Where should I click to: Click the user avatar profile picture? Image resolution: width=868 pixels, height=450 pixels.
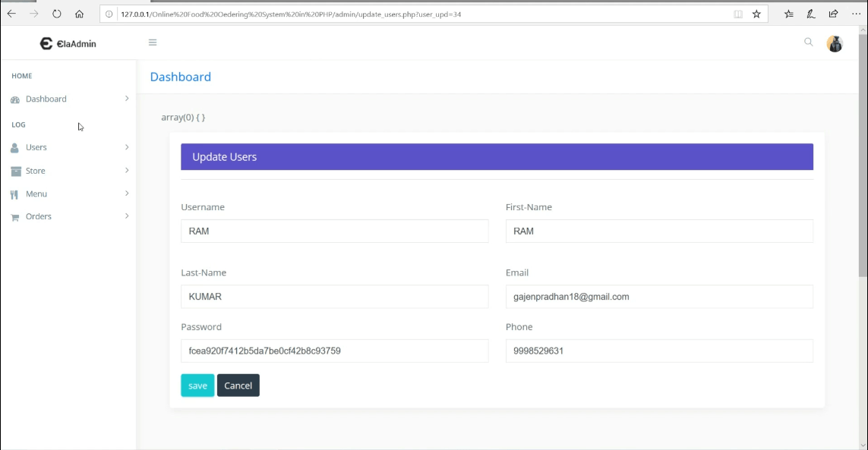pos(835,44)
